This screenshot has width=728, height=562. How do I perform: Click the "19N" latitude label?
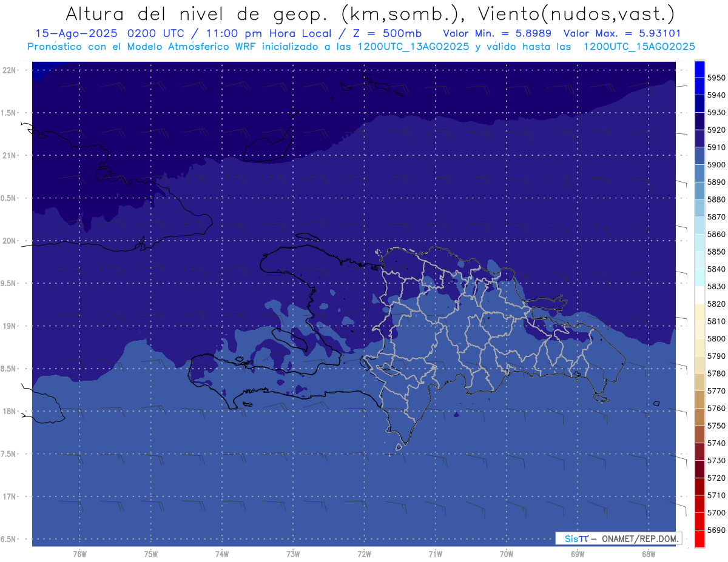coord(9,326)
